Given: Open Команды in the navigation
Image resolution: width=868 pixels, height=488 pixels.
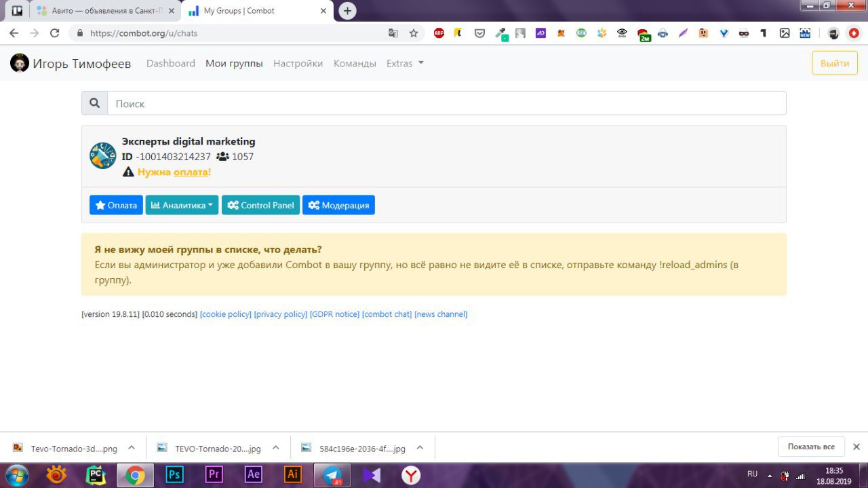Looking at the screenshot, I should click(355, 63).
